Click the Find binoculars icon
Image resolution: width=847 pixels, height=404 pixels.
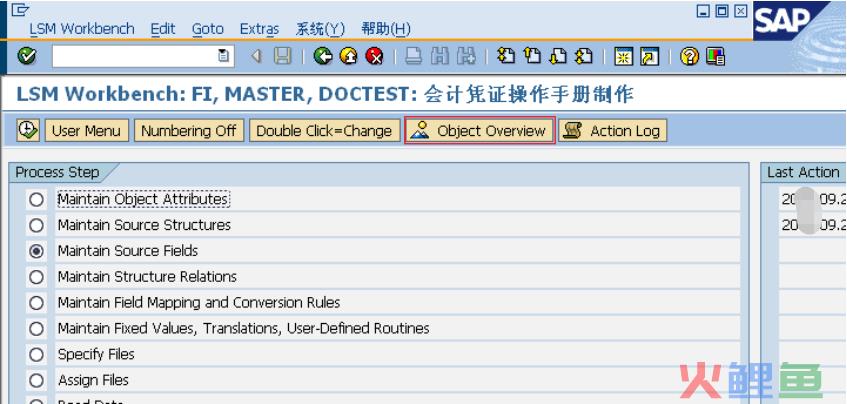click(440, 56)
